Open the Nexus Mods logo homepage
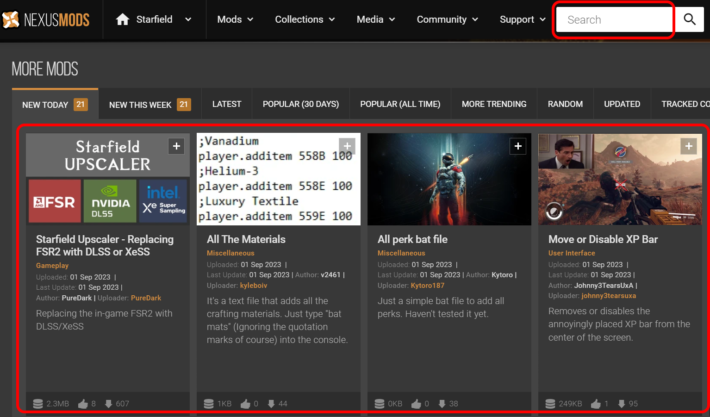The height and width of the screenshot is (417, 710). [45, 19]
